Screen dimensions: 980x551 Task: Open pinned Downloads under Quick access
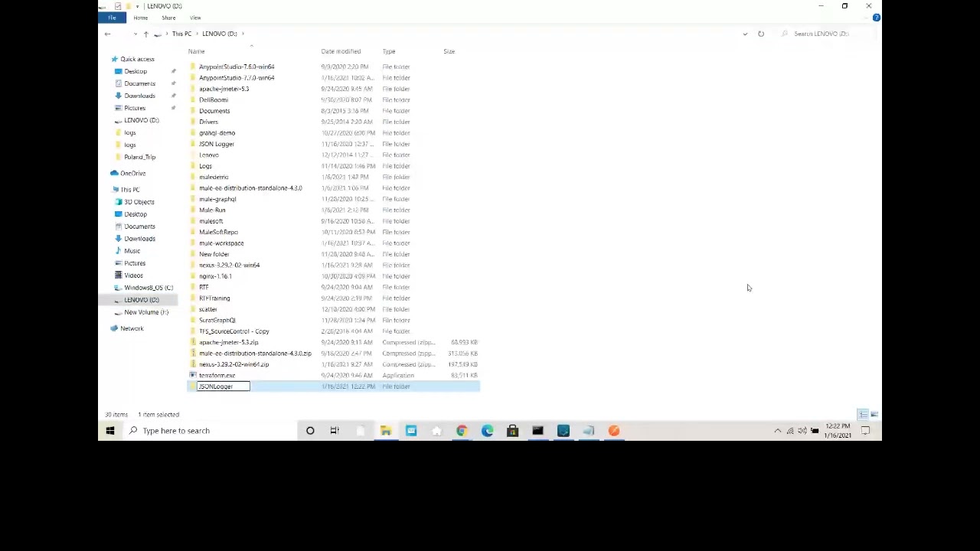(139, 96)
